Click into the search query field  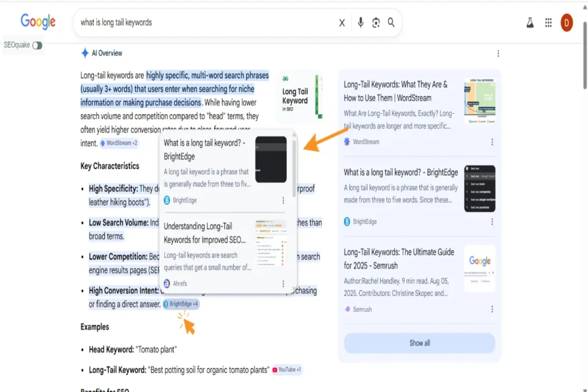pos(206,22)
